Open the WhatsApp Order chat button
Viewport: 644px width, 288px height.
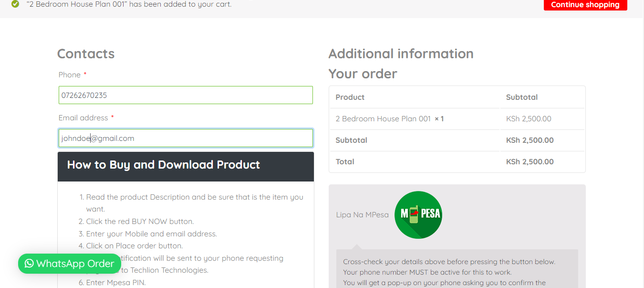point(70,264)
